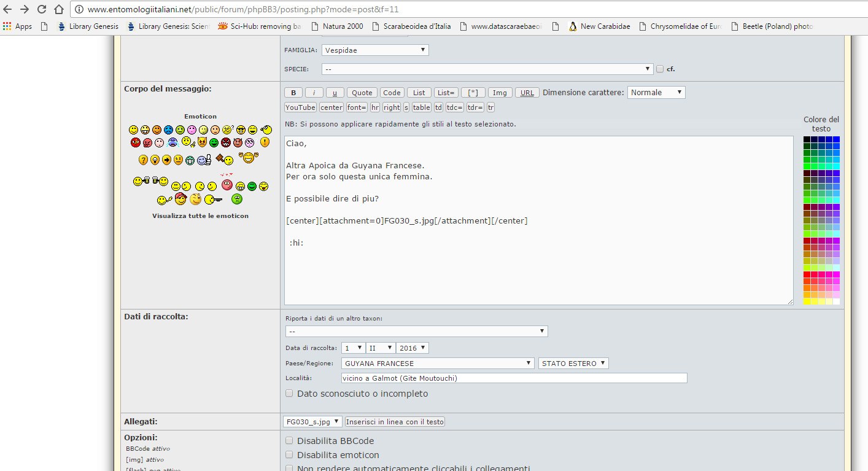Insert the orange question mark emoticon

point(143,160)
